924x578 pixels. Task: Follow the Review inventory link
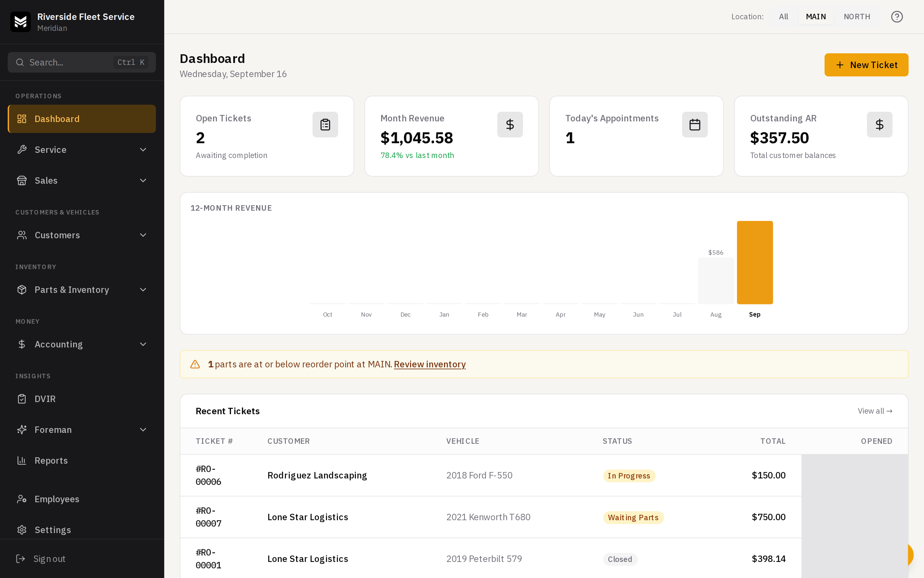coord(430,364)
